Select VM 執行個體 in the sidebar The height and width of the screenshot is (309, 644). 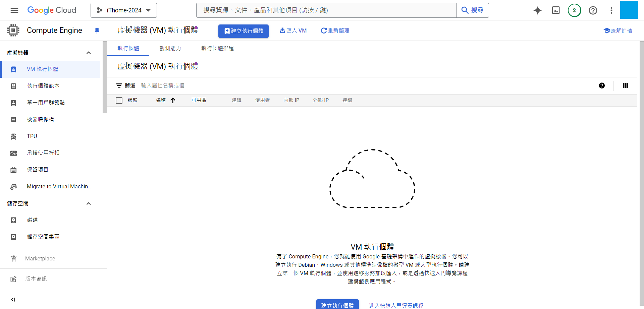pyautogui.click(x=51, y=69)
